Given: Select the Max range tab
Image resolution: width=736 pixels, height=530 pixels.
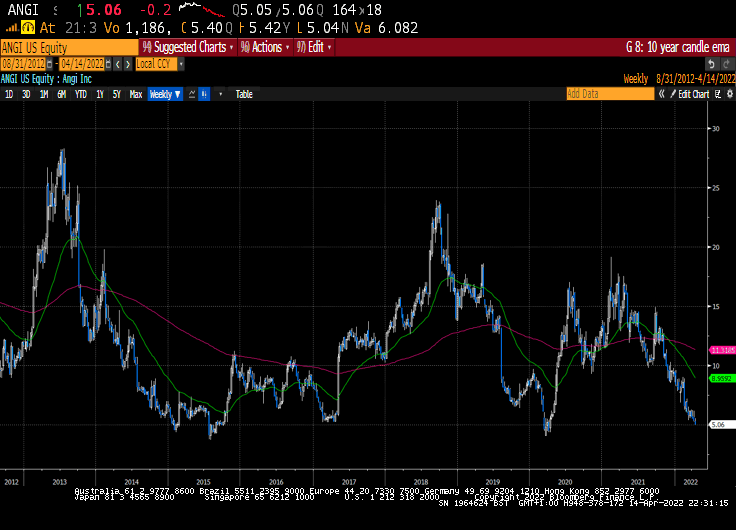Looking at the screenshot, I should 136,94.
